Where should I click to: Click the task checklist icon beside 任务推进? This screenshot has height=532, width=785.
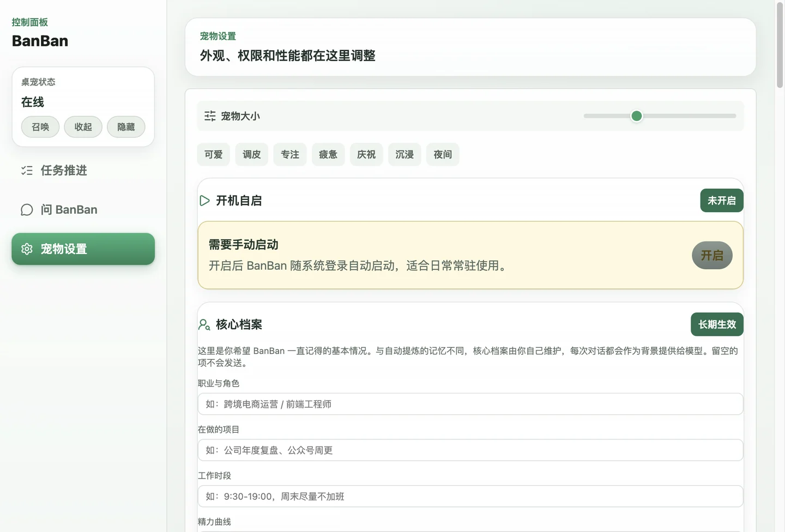[x=27, y=171]
